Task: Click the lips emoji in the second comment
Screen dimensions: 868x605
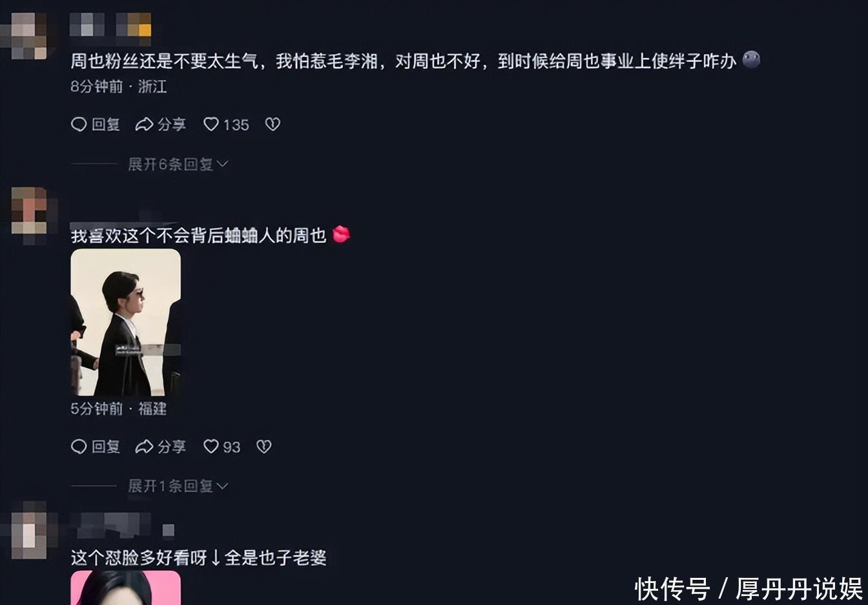Action: pyautogui.click(x=341, y=234)
